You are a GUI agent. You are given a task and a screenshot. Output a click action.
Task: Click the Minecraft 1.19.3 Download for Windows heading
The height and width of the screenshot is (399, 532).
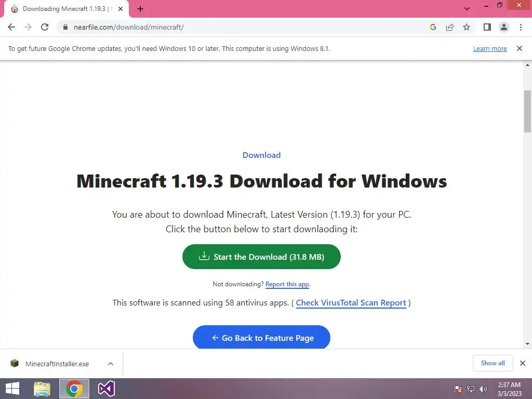tap(262, 181)
